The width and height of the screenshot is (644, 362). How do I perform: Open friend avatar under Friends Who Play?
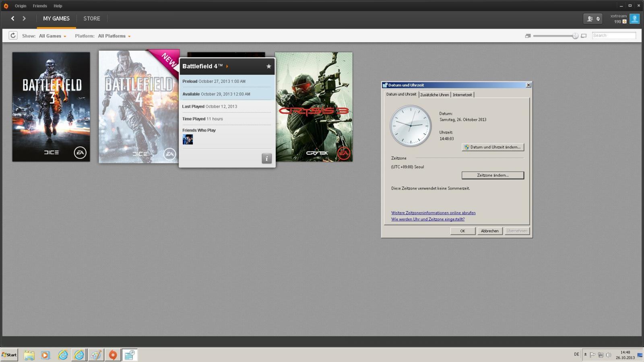188,140
